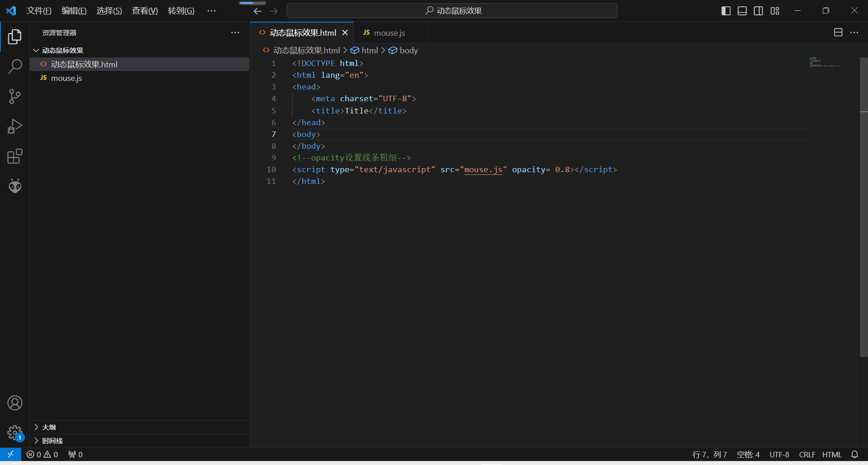The height and width of the screenshot is (465, 868).
Task: Open Customize Layout icon
Action: [x=775, y=11]
